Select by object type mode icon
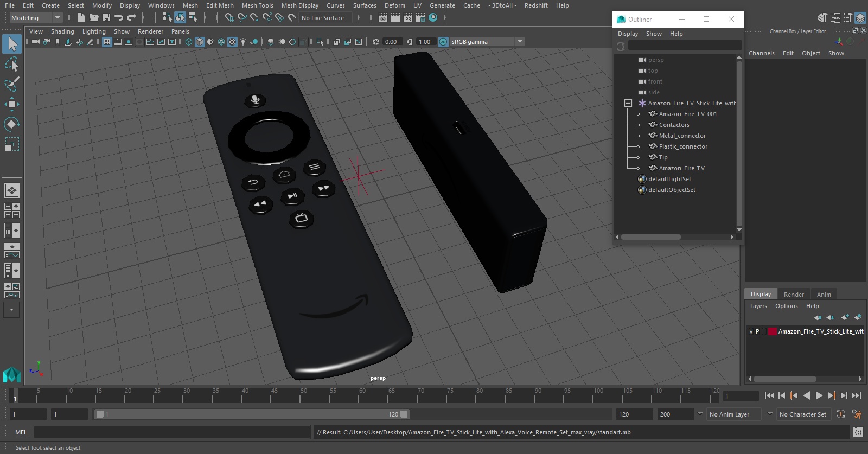This screenshot has height=454, width=868. [x=180, y=18]
